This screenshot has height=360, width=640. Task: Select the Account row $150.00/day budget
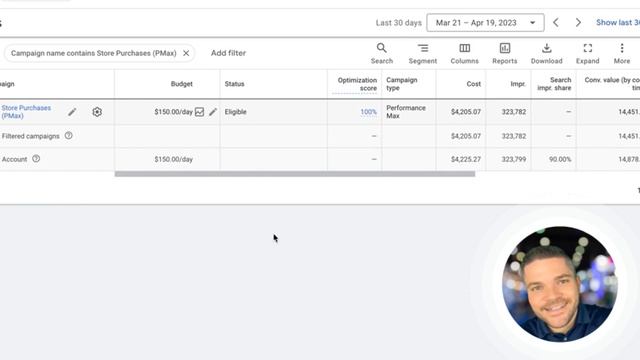[173, 159]
